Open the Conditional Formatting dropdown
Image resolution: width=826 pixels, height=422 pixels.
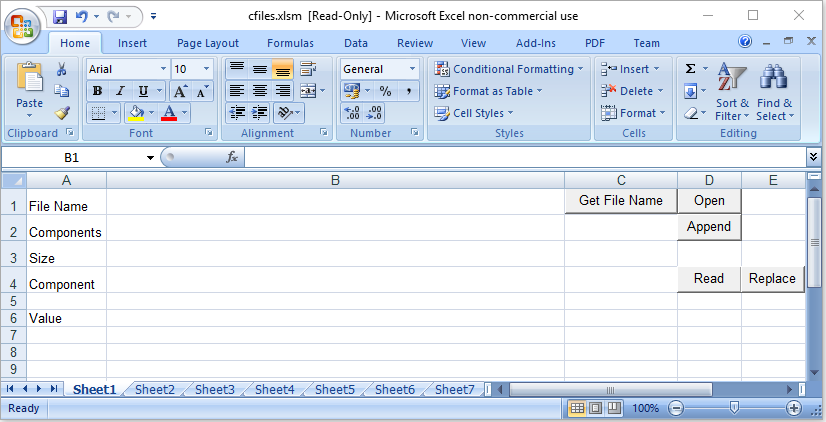(x=510, y=69)
